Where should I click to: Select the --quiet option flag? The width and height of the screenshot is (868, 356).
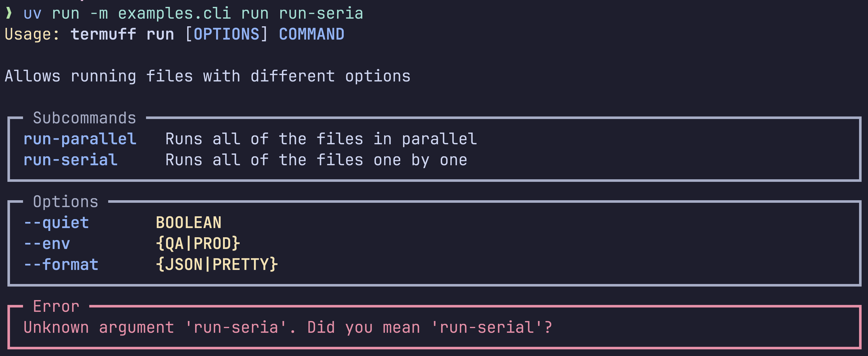pos(56,223)
